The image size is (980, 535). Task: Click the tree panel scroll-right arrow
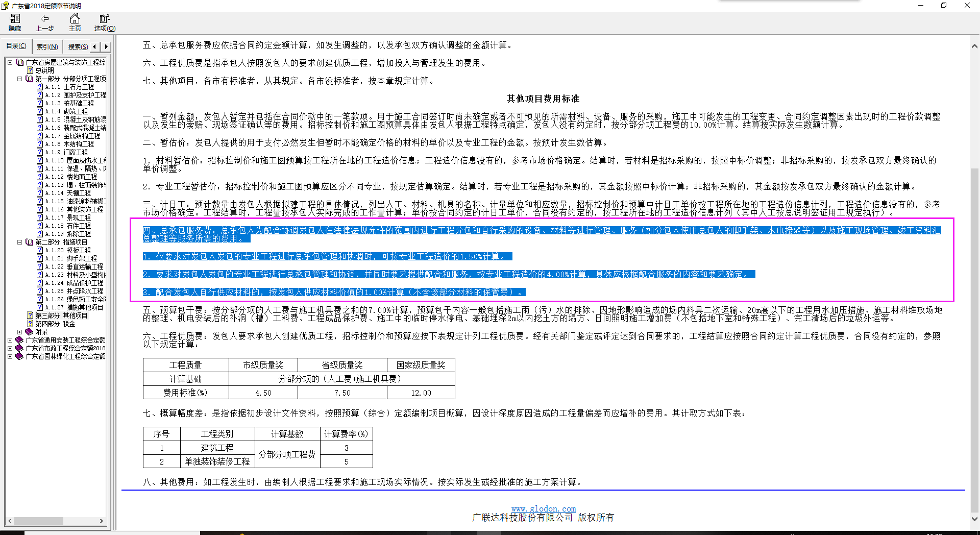coord(102,521)
